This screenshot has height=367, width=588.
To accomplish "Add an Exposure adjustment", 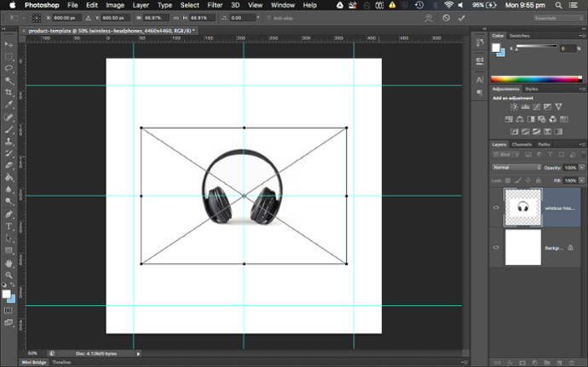I will tap(547, 107).
